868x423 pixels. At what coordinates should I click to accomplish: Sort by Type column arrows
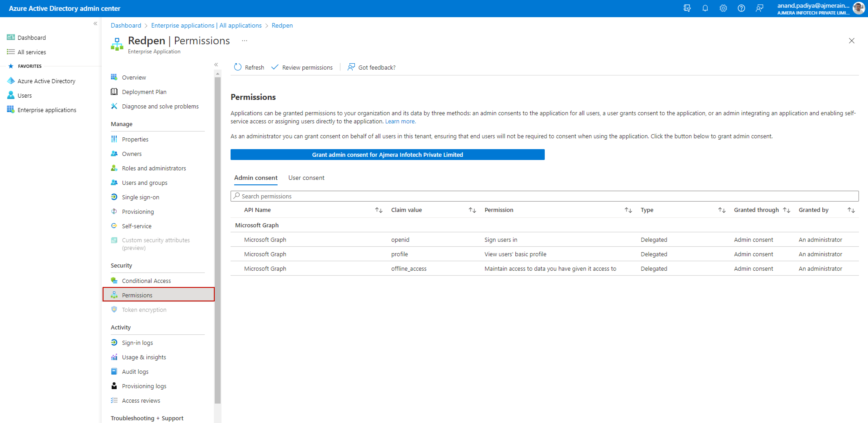722,210
